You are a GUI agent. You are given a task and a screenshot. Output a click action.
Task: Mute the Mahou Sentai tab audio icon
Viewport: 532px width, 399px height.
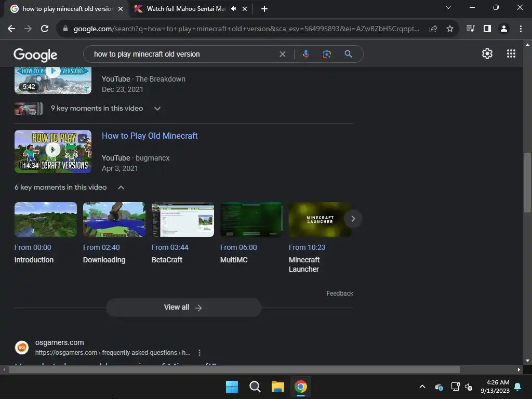pyautogui.click(x=233, y=9)
